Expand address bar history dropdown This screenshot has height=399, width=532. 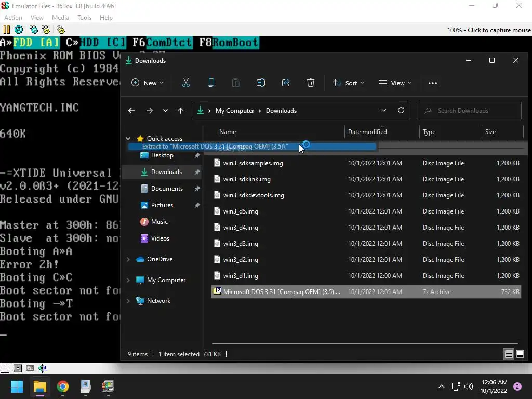(x=384, y=110)
